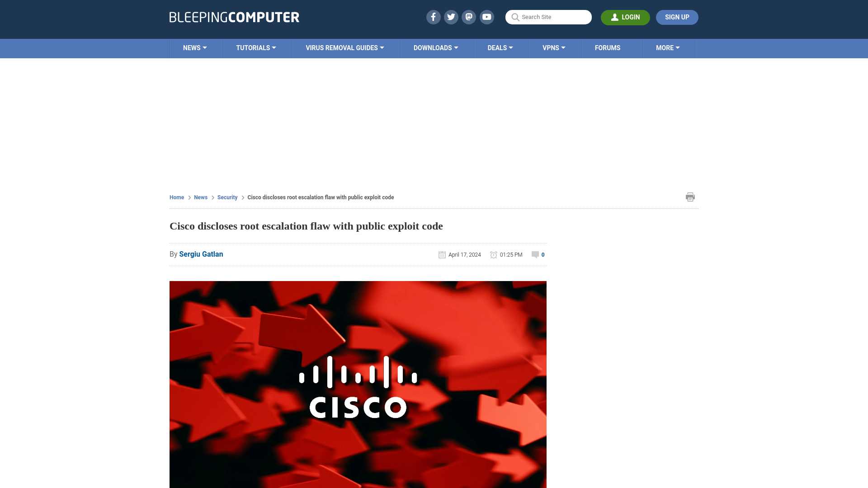The image size is (868, 488).
Task: Click the SIGN UP button
Action: (677, 17)
